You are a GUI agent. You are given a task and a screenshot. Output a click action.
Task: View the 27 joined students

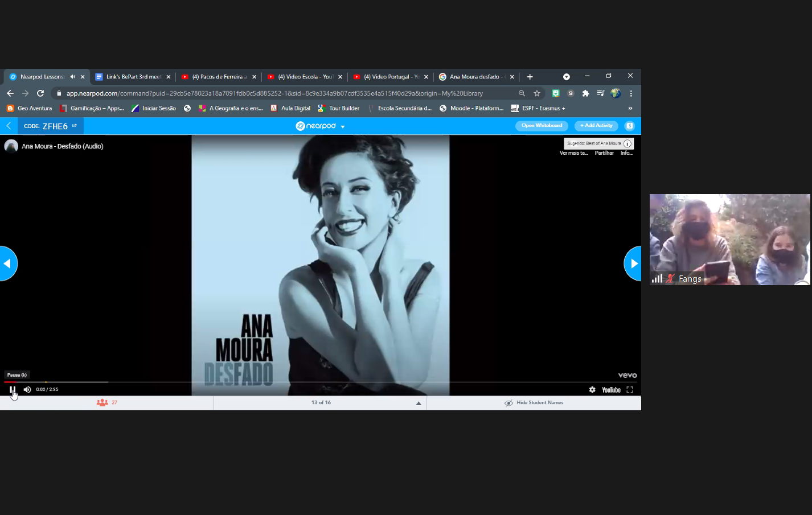[x=107, y=402]
